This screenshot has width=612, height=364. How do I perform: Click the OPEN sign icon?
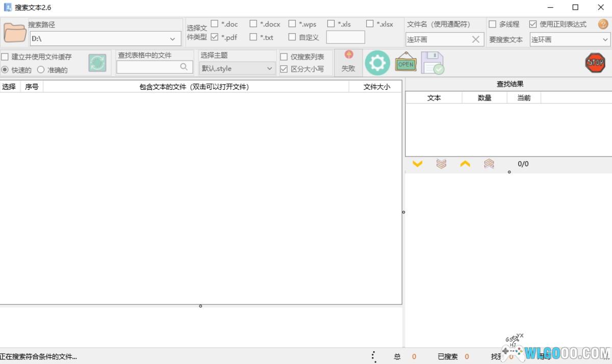pos(405,63)
